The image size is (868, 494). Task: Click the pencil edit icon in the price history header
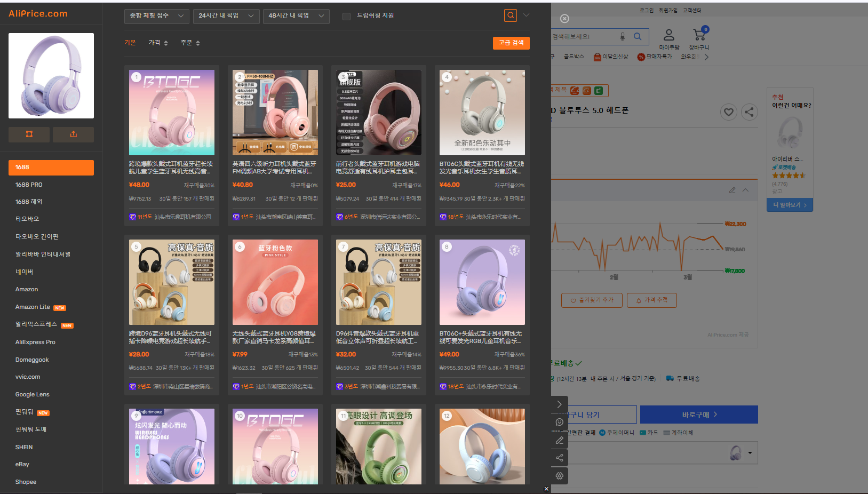pos(732,190)
